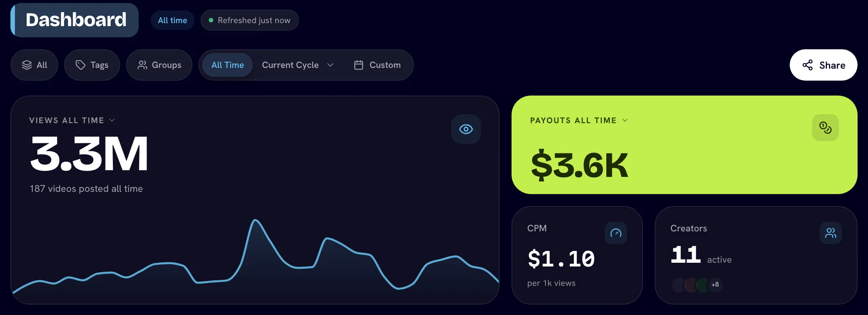Show All items filter
Viewport: 868px width, 315px height.
coord(34,65)
